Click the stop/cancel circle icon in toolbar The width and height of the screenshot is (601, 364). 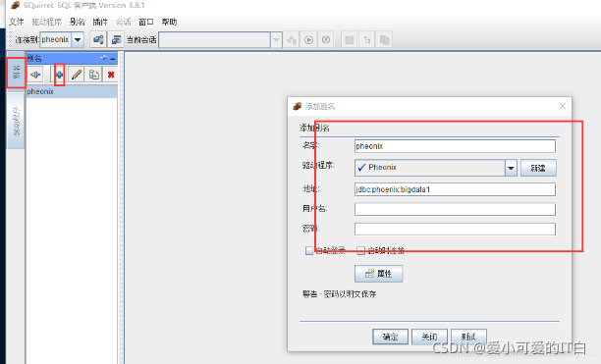326,40
